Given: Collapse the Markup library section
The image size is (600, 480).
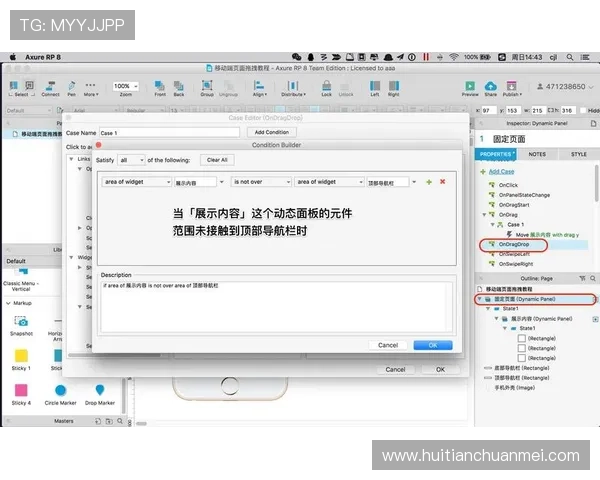Looking at the screenshot, I should pos(8,303).
